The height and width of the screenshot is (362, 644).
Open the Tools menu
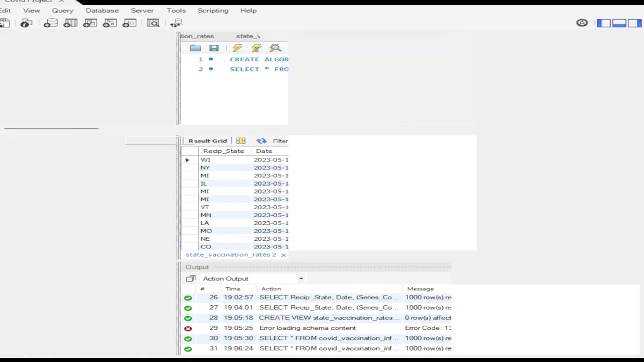176,11
